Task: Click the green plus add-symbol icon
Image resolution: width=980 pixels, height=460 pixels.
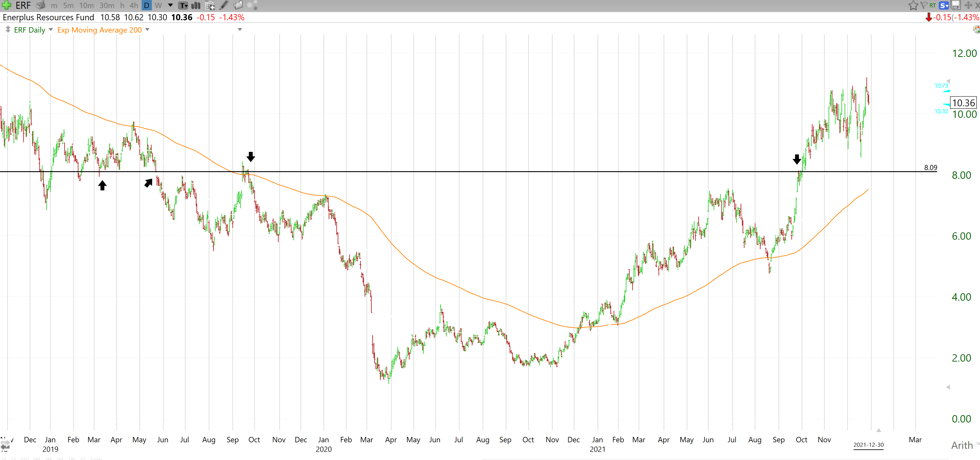Action: [6, 5]
